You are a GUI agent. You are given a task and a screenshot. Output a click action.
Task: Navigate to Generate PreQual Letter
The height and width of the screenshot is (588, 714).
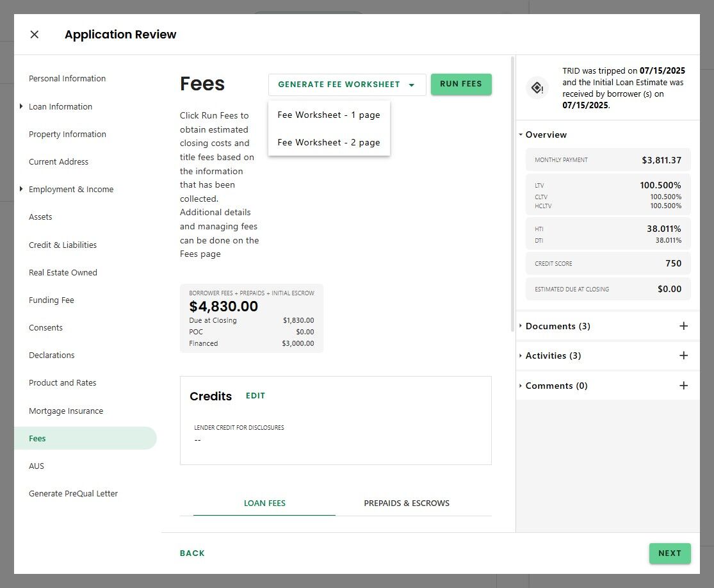tap(73, 493)
